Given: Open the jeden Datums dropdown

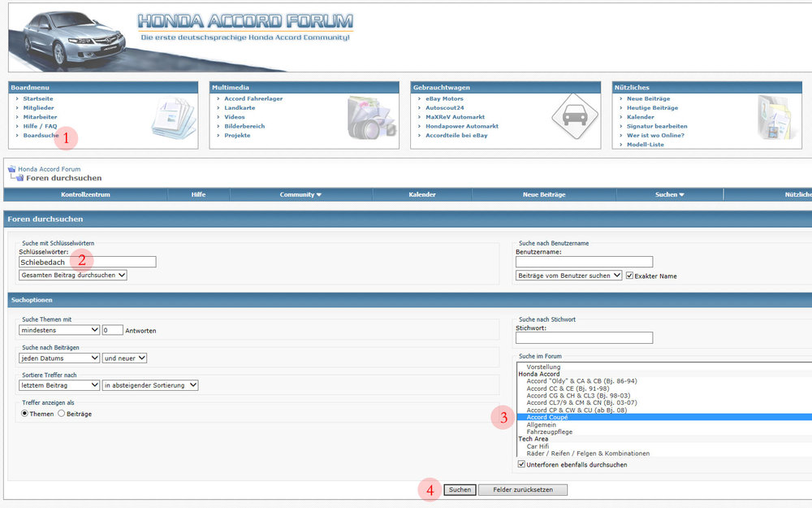Looking at the screenshot, I should (58, 358).
